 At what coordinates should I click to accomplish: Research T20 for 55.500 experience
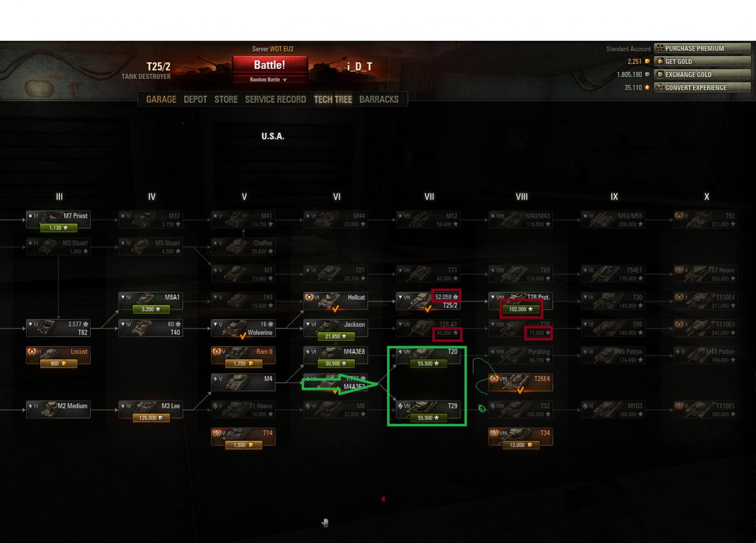(x=428, y=364)
